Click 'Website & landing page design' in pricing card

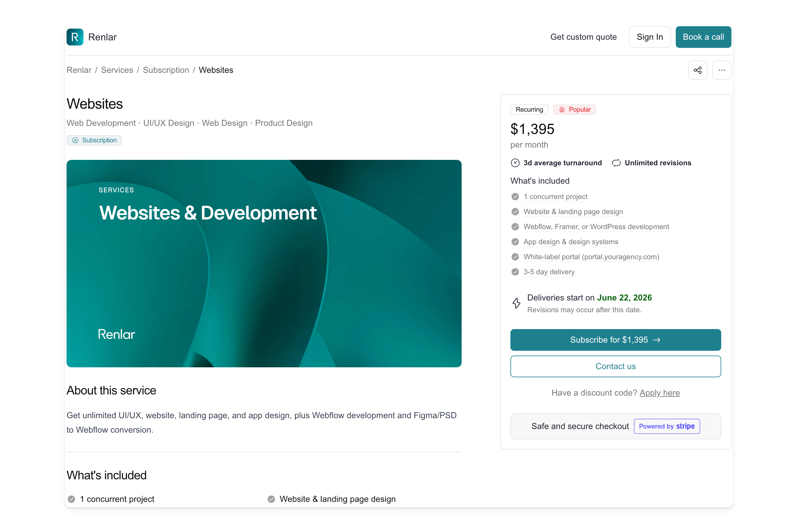573,212
